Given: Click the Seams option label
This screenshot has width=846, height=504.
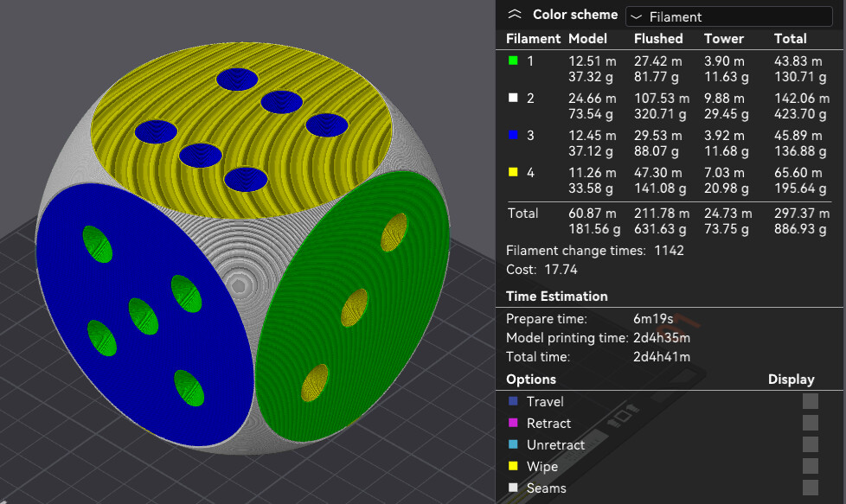Looking at the screenshot, I should [546, 488].
